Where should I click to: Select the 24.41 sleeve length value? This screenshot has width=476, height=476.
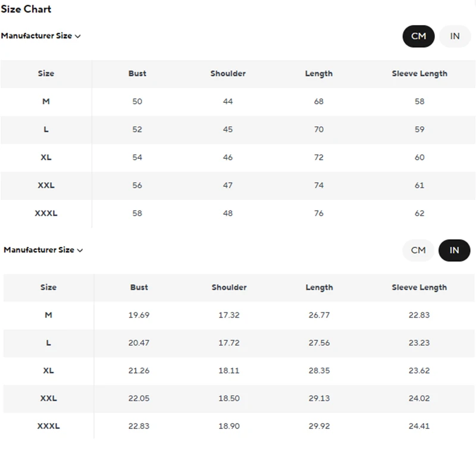click(419, 426)
